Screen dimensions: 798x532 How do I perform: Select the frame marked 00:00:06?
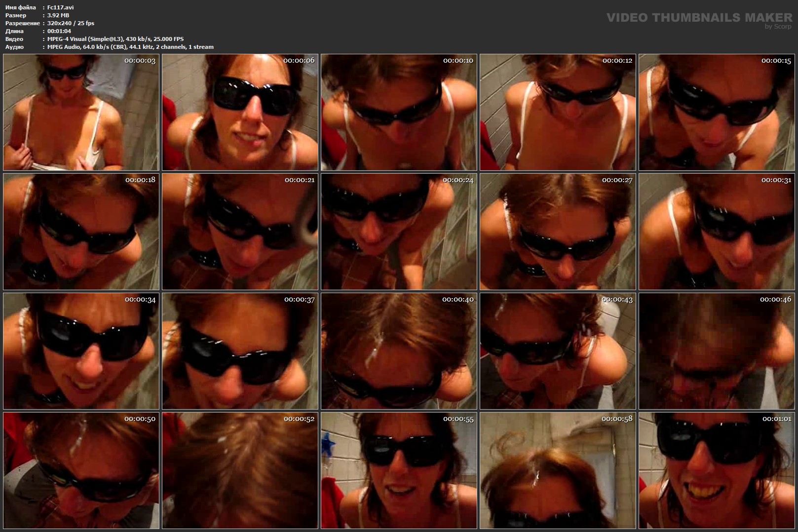click(240, 113)
